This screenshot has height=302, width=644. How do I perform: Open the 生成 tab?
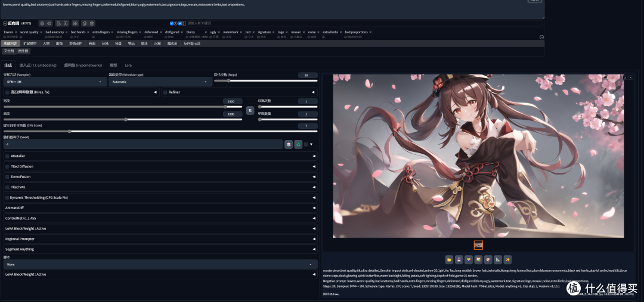click(8, 66)
